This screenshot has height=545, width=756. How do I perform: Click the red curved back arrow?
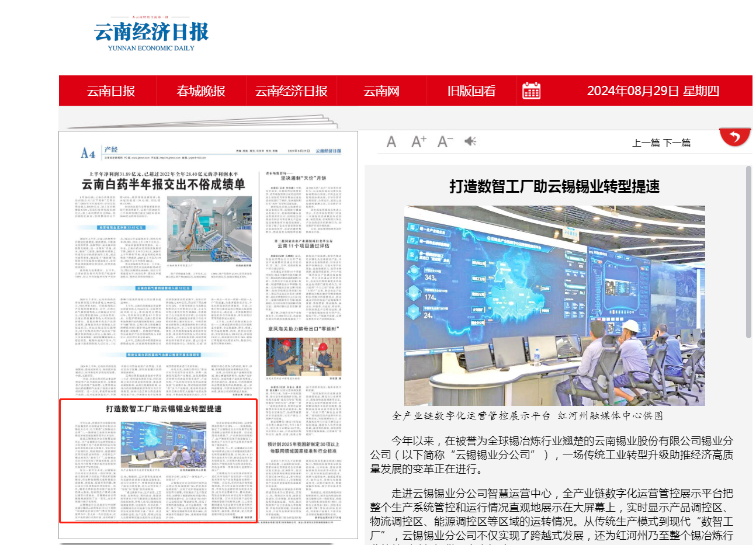tap(735, 137)
